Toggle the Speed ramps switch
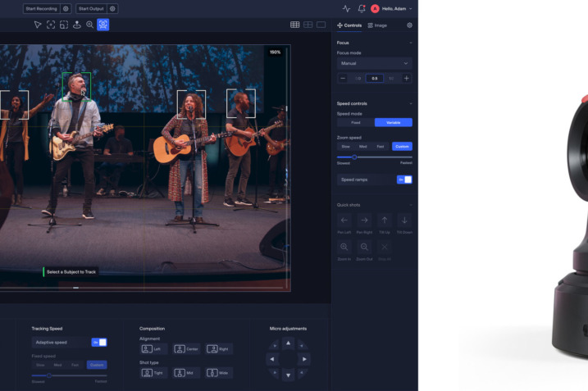This screenshot has width=588, height=391. 404,179
